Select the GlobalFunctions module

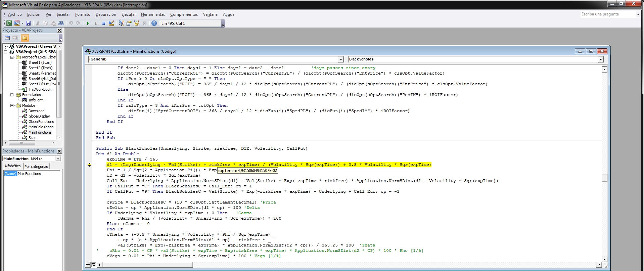41,122
